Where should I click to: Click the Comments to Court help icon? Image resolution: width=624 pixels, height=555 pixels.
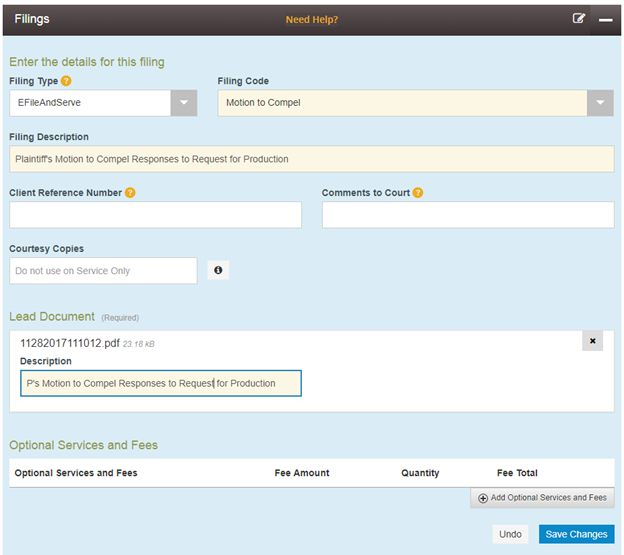tap(418, 193)
